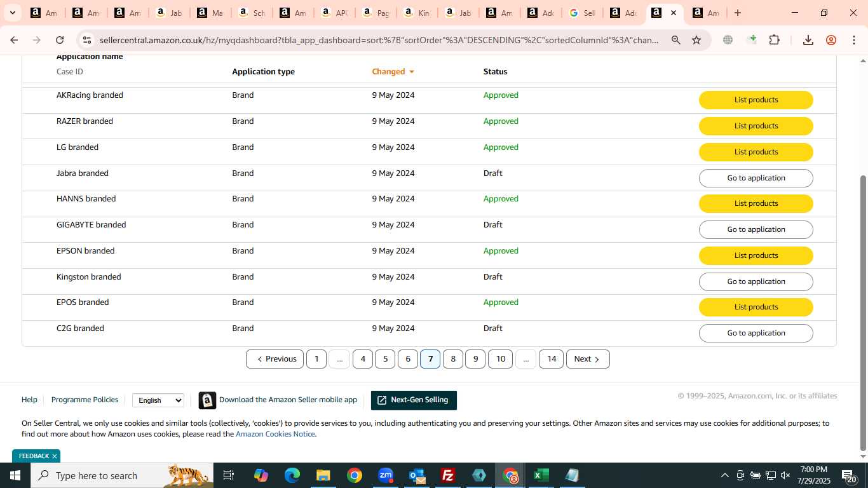This screenshot has height=488, width=868.
Task: Open the Amazon Cookies Notice link
Action: click(275, 434)
